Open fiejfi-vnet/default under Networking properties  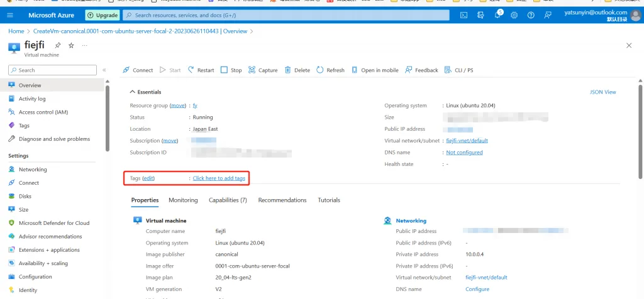pos(486,277)
